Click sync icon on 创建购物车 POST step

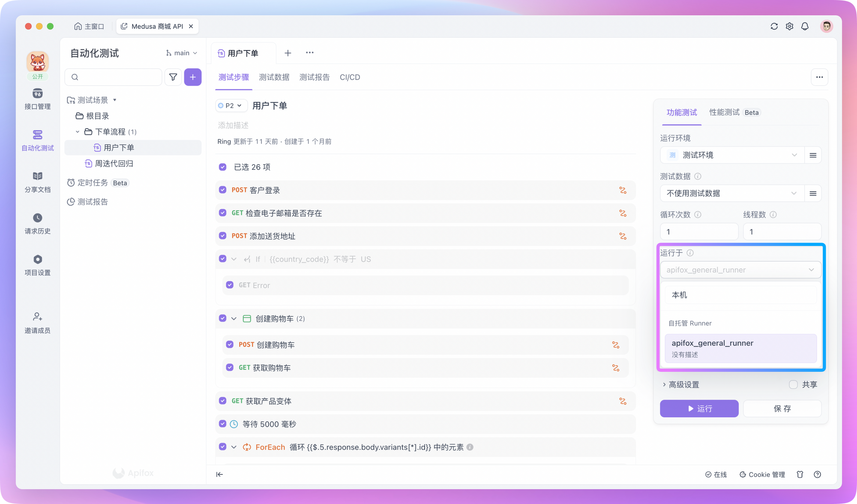[616, 345]
